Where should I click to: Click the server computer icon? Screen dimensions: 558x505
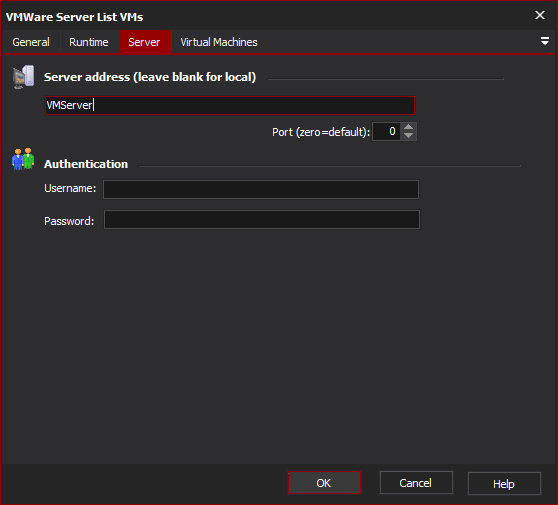tap(23, 77)
